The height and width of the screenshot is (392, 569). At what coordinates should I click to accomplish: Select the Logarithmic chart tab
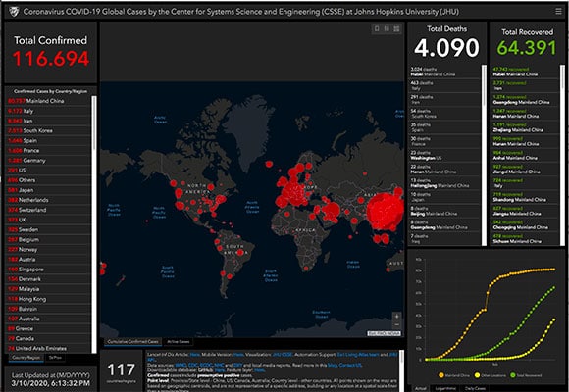pyautogui.click(x=445, y=388)
